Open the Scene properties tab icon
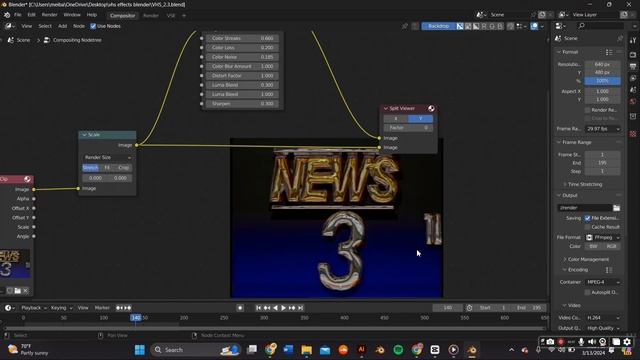 633,90
